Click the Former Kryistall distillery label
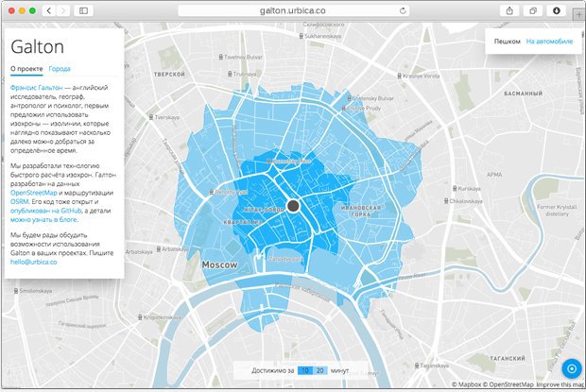The image size is (586, 392). [557, 211]
